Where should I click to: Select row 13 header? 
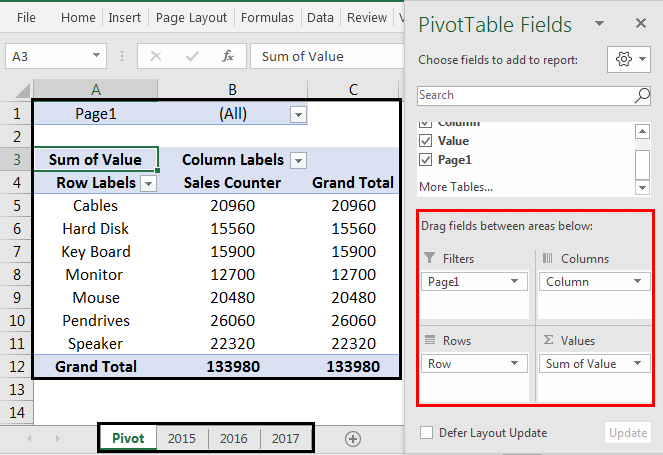tap(16, 389)
